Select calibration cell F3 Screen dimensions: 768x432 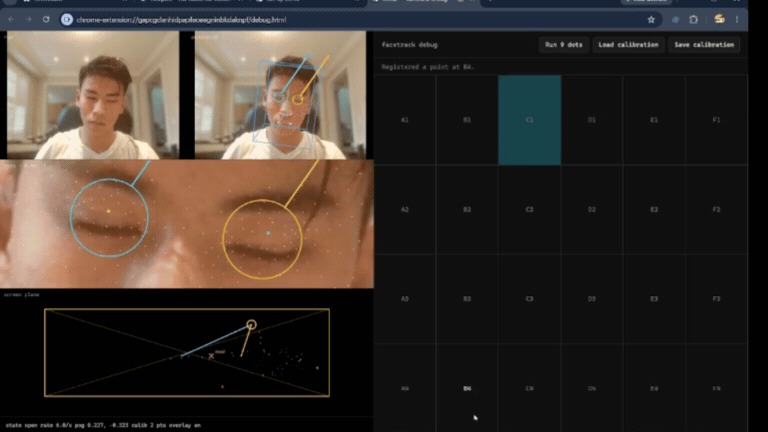(x=716, y=299)
